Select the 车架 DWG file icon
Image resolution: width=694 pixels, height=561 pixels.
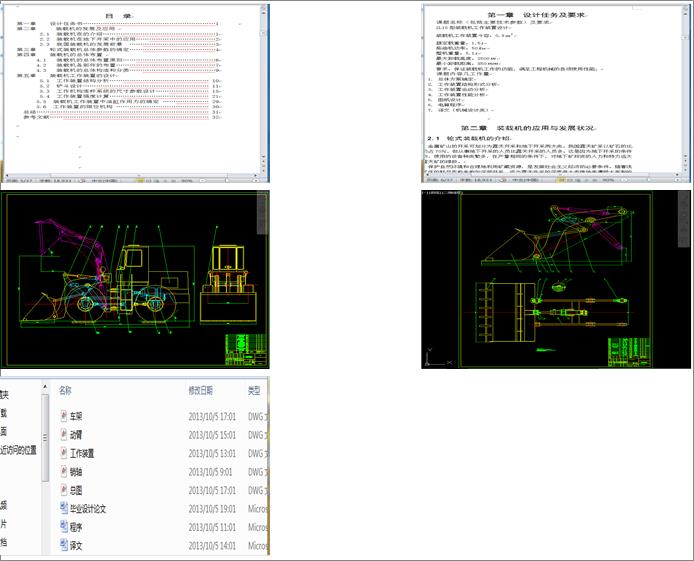[64, 416]
